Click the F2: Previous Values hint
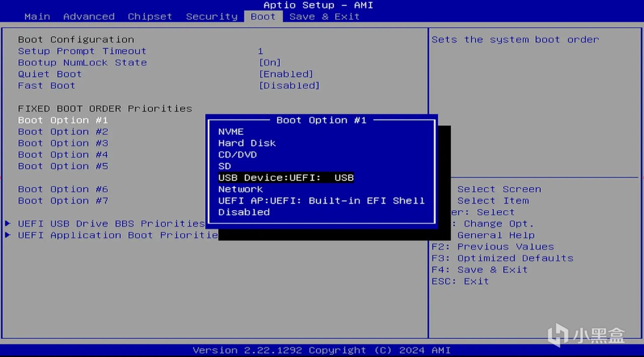The image size is (644, 357). click(493, 247)
